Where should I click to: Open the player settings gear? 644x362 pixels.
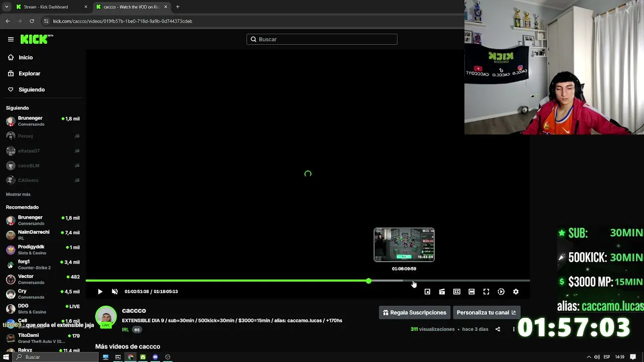pos(516,292)
